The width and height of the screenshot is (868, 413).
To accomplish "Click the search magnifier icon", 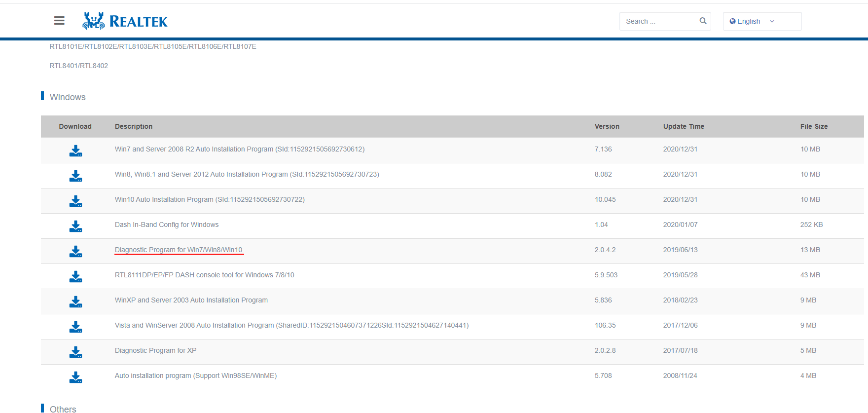I will click(x=703, y=21).
